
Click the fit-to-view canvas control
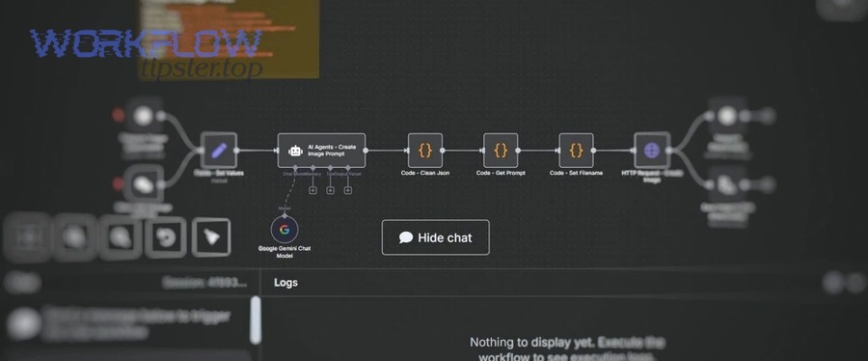coord(28,237)
